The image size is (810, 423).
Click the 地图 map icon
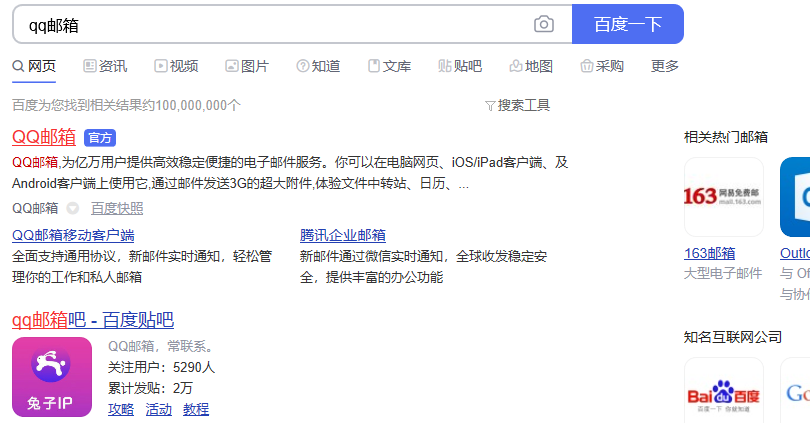pyautogui.click(x=516, y=66)
